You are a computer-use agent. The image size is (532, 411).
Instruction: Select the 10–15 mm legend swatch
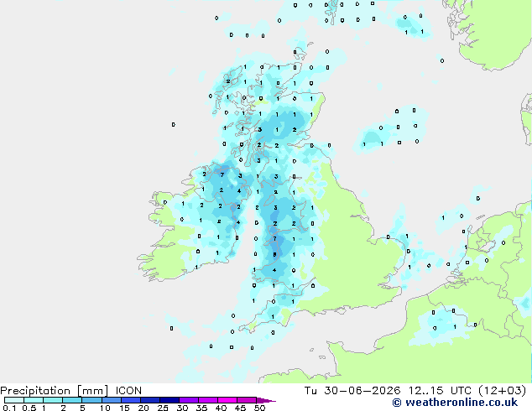[111, 400]
